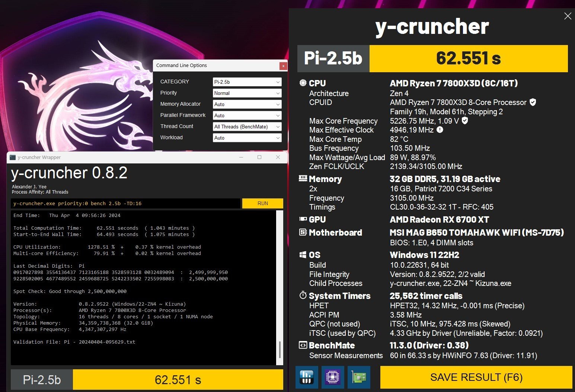Close the y-cruncher result panel
The width and height of the screenshot is (575, 392).
568,16
